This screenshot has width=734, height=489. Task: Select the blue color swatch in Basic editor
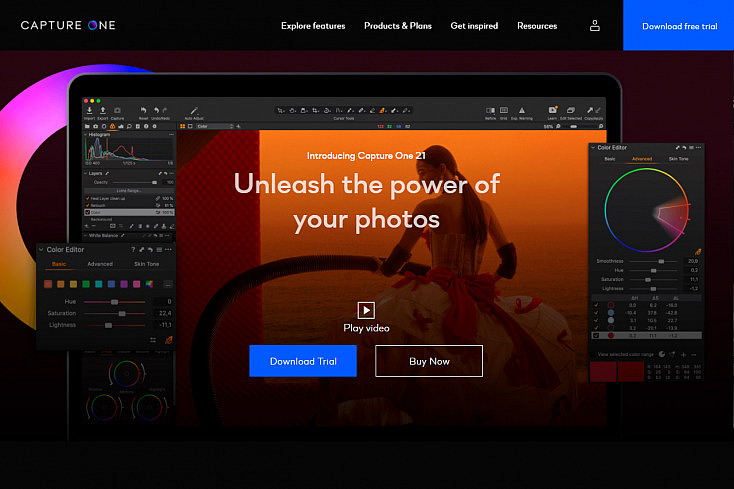pyautogui.click(x=111, y=284)
